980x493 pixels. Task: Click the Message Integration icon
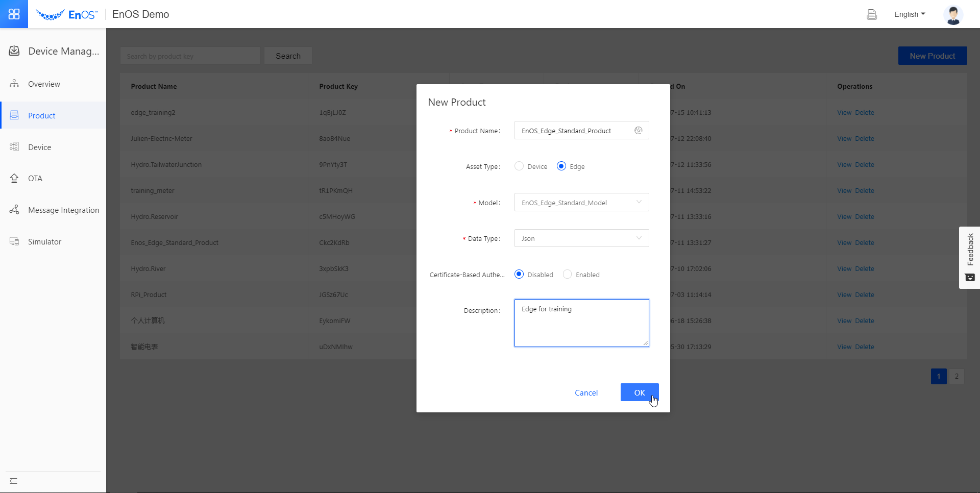pyautogui.click(x=14, y=210)
